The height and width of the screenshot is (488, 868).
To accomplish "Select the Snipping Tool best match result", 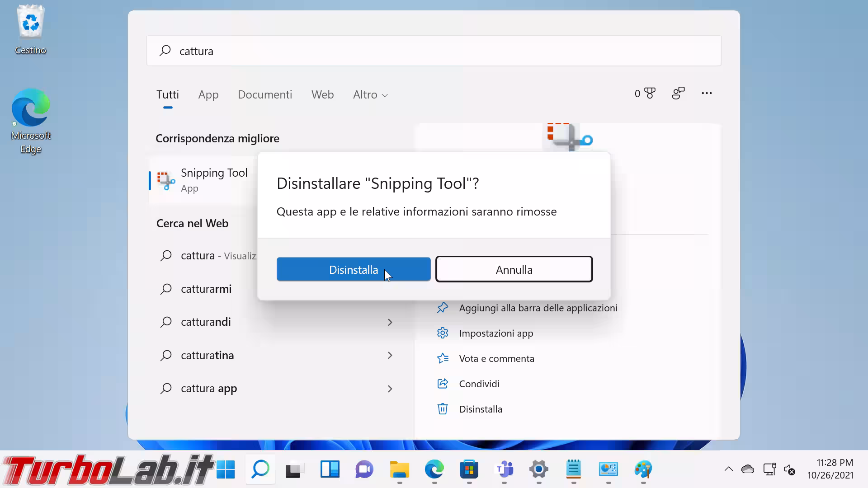I will (x=203, y=180).
